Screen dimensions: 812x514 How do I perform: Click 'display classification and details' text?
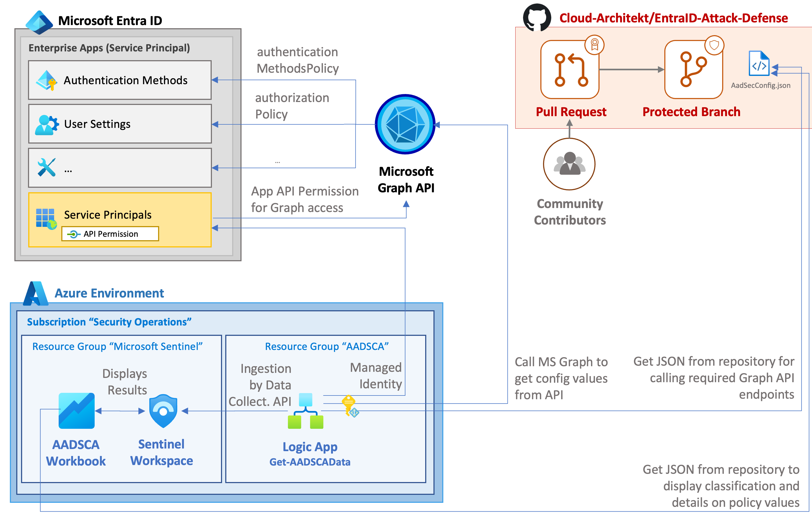(731, 494)
